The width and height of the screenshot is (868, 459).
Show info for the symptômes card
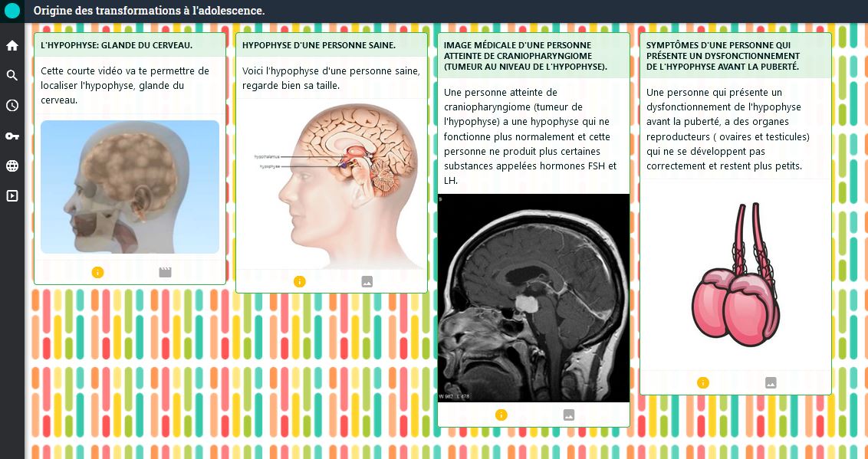point(703,382)
